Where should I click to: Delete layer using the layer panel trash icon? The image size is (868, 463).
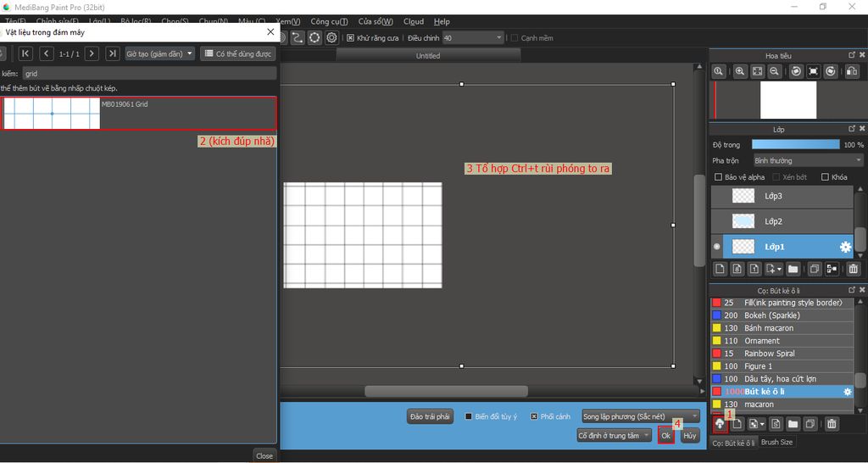point(853,269)
